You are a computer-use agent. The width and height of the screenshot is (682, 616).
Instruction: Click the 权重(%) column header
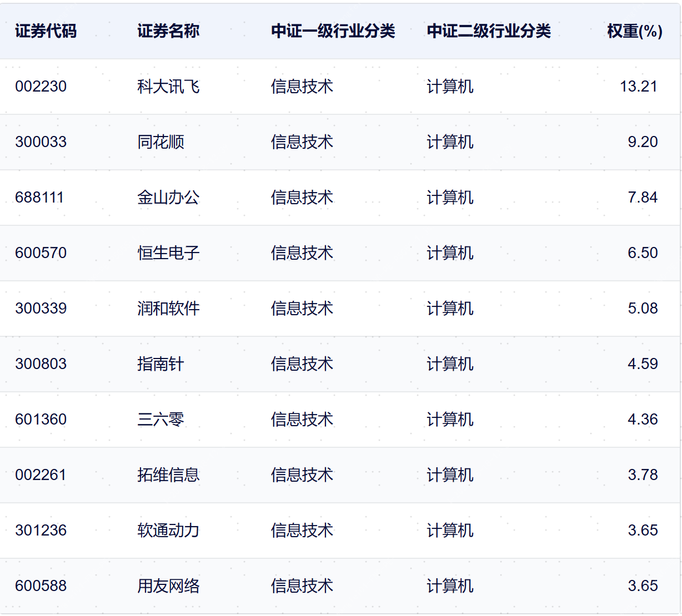click(635, 31)
